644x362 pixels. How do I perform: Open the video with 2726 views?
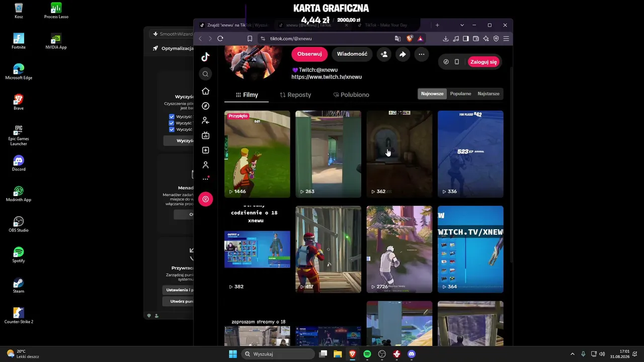pyautogui.click(x=399, y=249)
